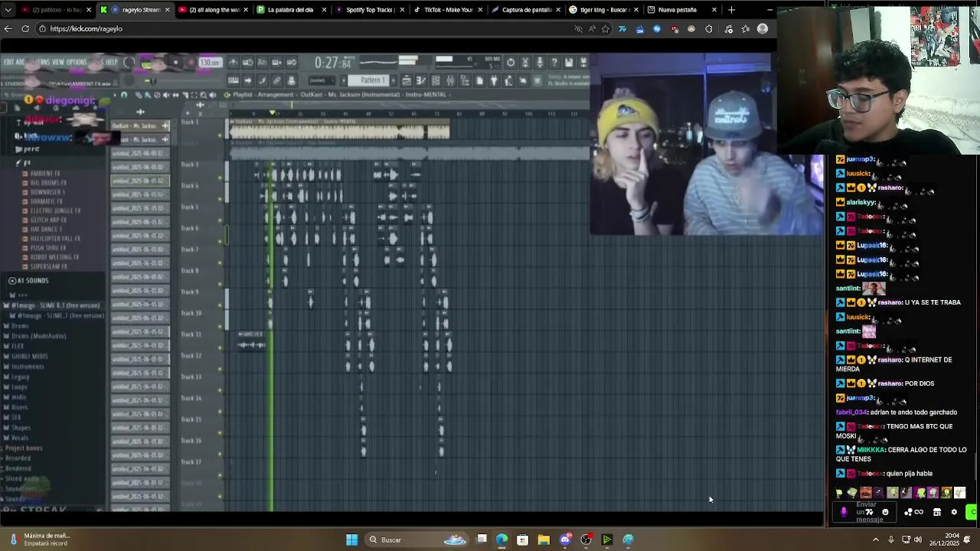Expand the FLEX folder in the FL browser

point(18,346)
